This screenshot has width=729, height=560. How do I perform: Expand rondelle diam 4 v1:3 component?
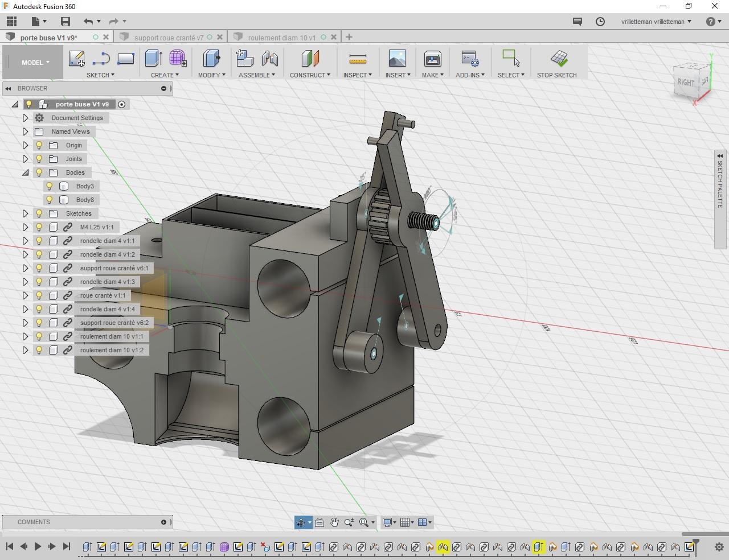[x=25, y=282]
